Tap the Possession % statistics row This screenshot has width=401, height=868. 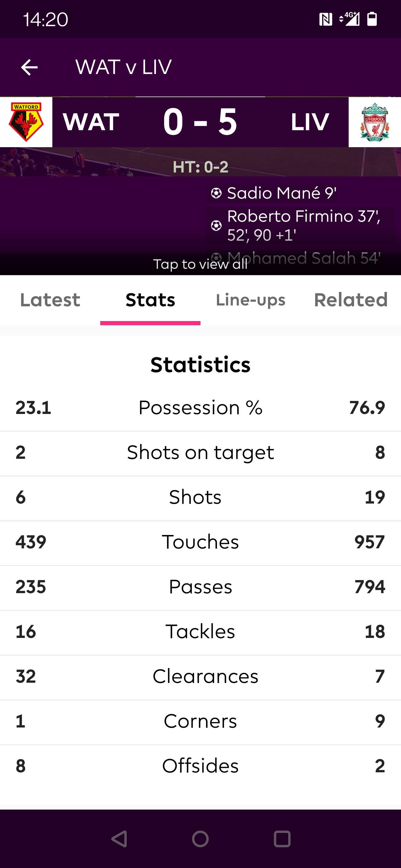200,408
